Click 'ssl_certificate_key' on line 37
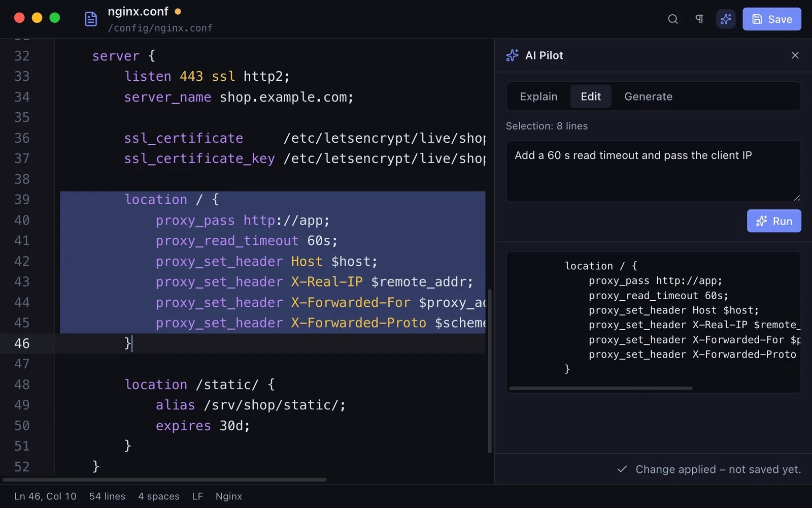 coord(199,158)
